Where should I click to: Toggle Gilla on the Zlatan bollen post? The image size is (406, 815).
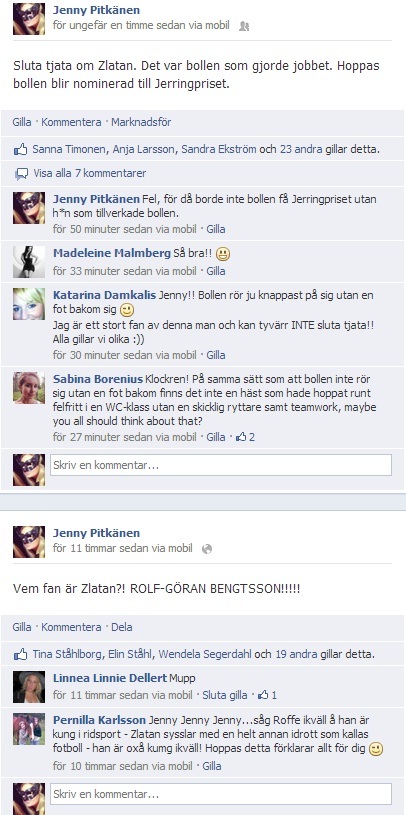(x=22, y=122)
